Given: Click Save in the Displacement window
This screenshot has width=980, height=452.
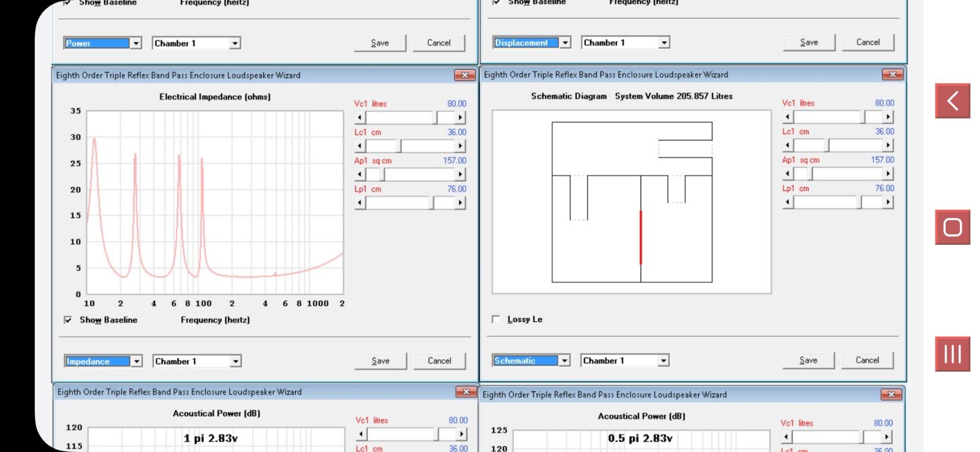Looking at the screenshot, I should tap(809, 42).
